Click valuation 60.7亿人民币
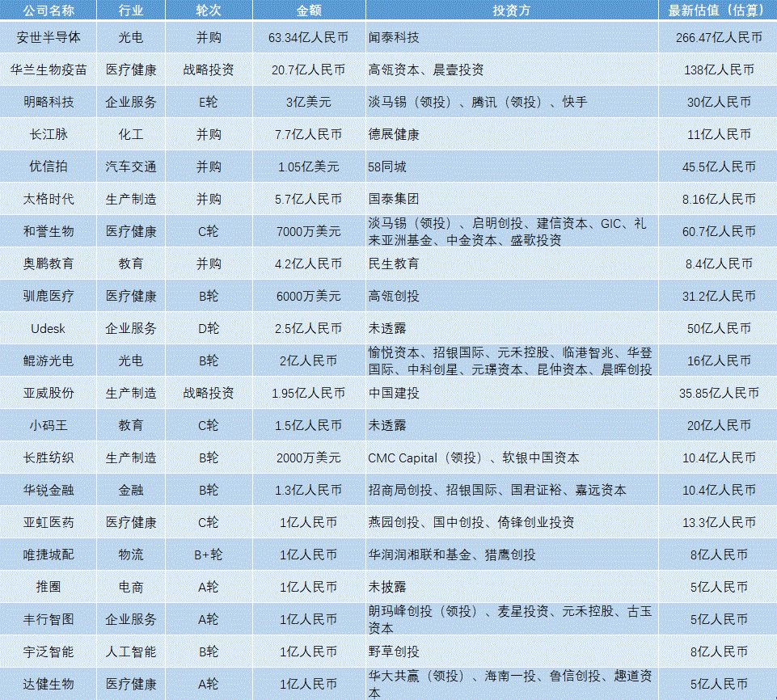 click(719, 231)
